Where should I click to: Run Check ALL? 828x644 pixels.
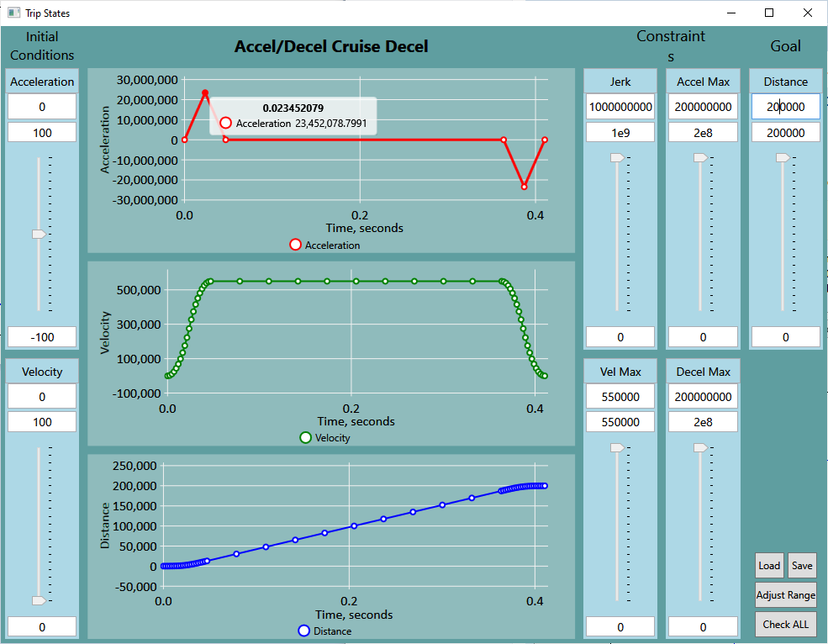pos(785,624)
